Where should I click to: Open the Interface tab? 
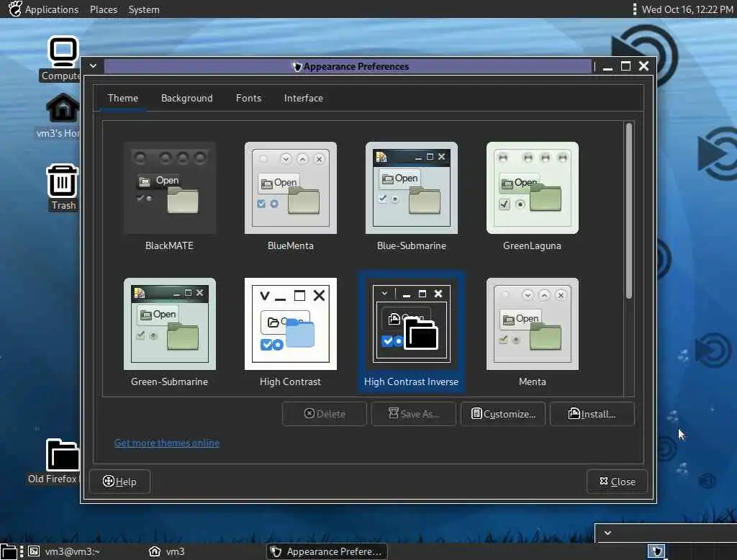point(303,98)
